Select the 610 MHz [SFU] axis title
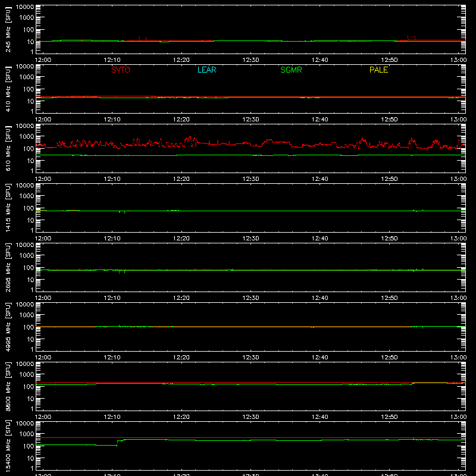The image size is (476, 476). [x=8, y=149]
